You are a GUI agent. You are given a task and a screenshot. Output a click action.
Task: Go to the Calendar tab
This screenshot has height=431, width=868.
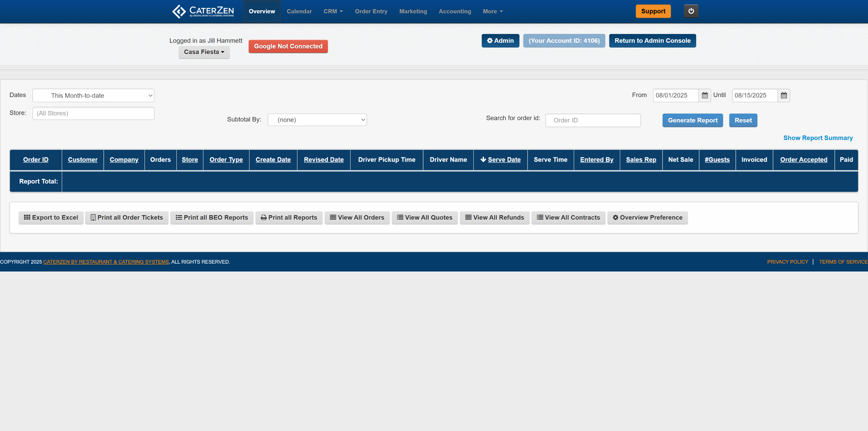pos(299,11)
